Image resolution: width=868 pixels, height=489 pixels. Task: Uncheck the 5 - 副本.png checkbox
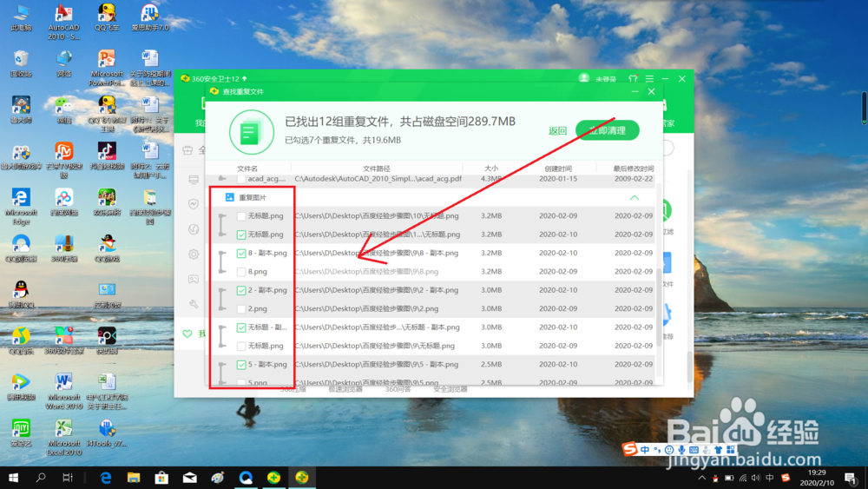[x=240, y=365]
